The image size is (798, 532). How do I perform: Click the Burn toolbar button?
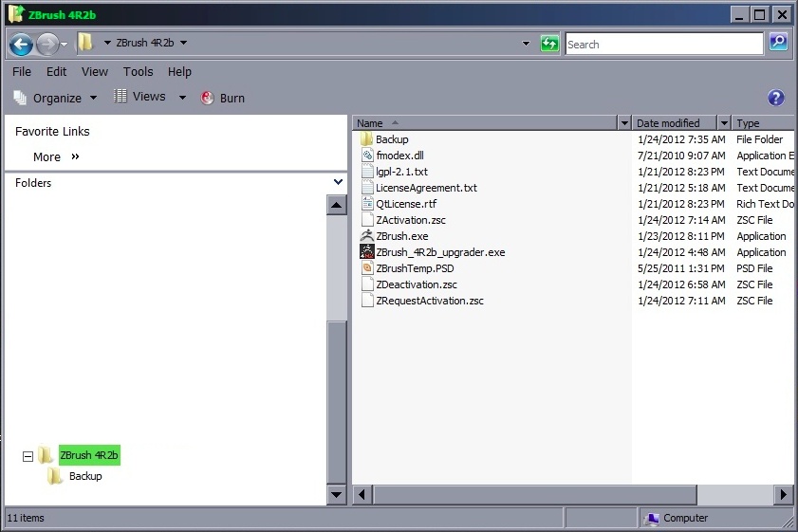point(222,98)
